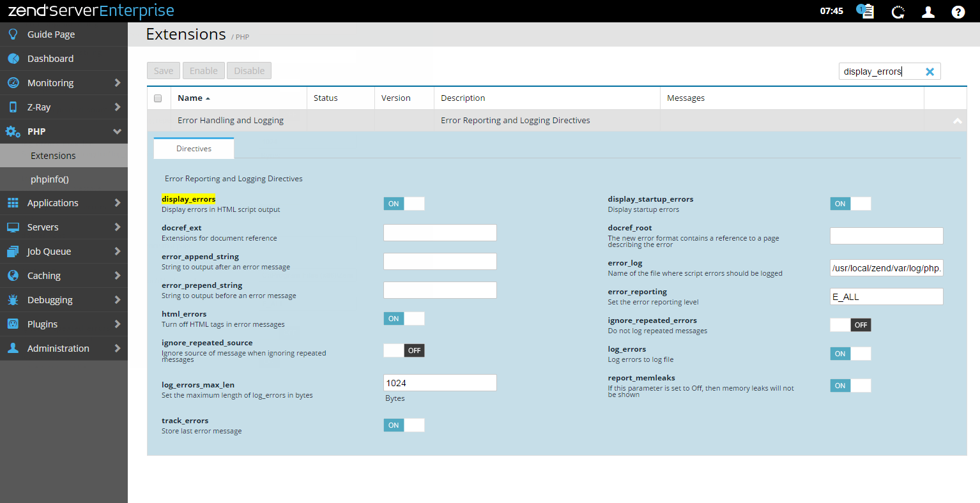The height and width of the screenshot is (503, 980).
Task: Open the notifications icon in top bar
Action: click(x=865, y=11)
